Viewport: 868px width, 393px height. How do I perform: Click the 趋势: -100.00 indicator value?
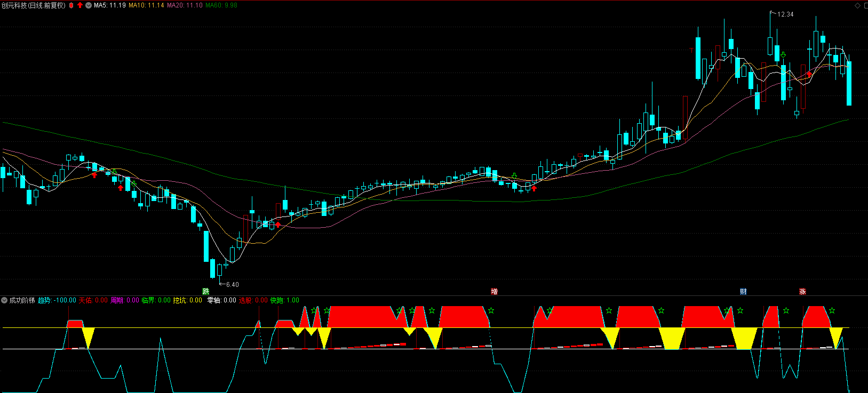57,300
